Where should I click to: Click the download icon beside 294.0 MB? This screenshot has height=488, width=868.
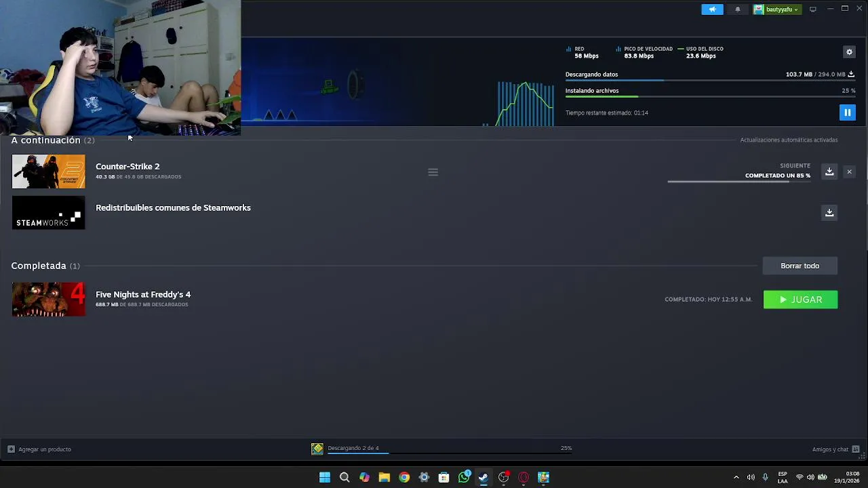click(x=851, y=75)
